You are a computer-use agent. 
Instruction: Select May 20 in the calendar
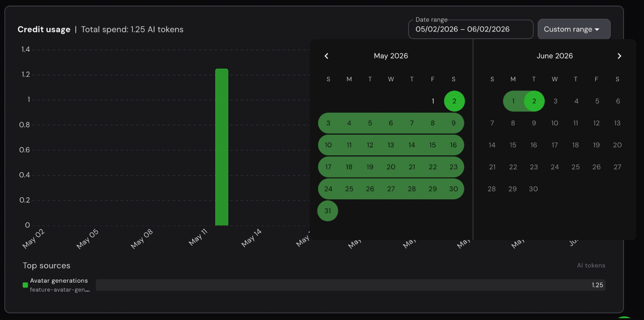click(x=391, y=167)
